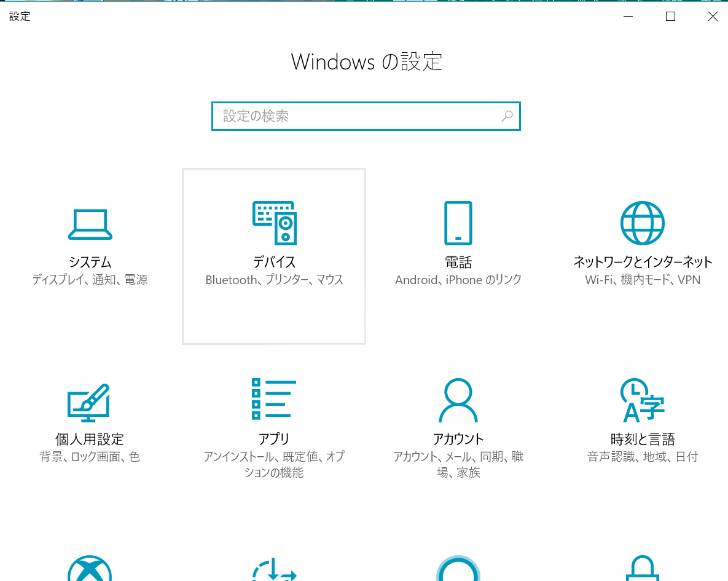Click the search magnifier icon
This screenshot has width=728, height=581.
click(x=507, y=116)
